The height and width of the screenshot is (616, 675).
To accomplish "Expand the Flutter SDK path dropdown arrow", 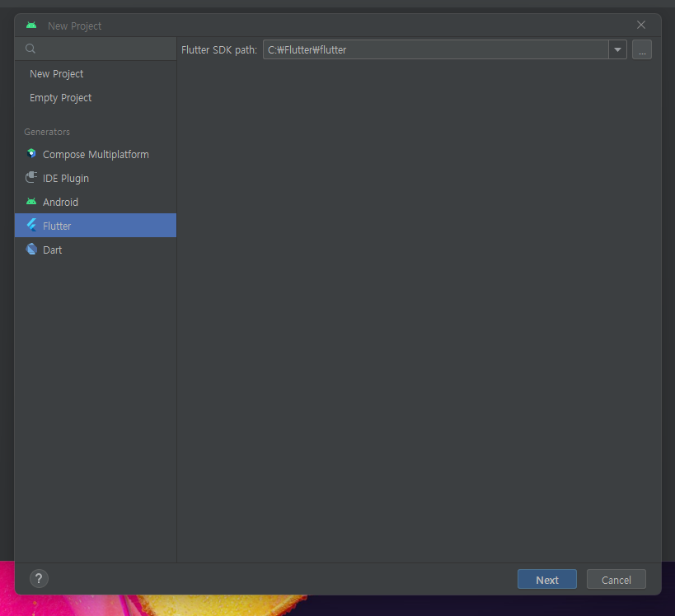I will click(x=618, y=49).
